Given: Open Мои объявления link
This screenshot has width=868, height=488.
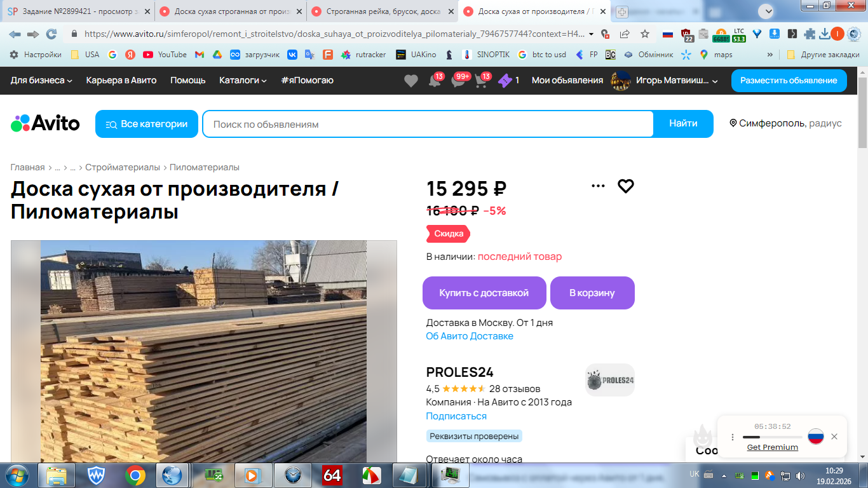Looking at the screenshot, I should 567,81.
